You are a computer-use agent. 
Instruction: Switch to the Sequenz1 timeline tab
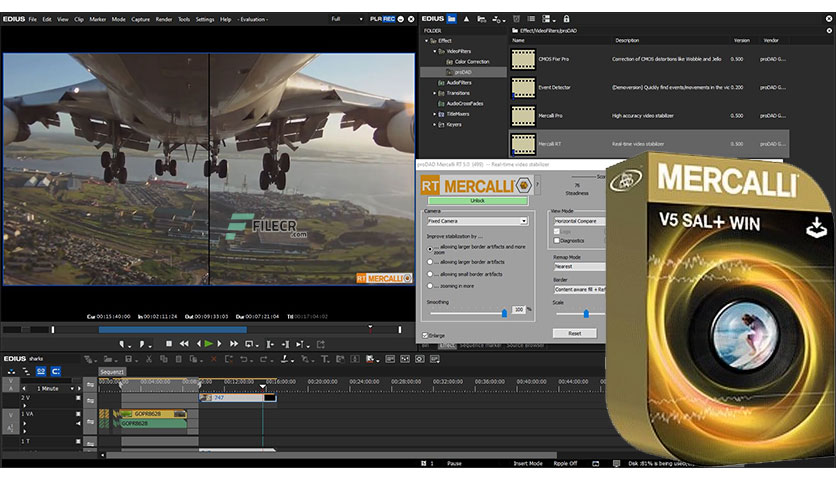[x=112, y=372]
